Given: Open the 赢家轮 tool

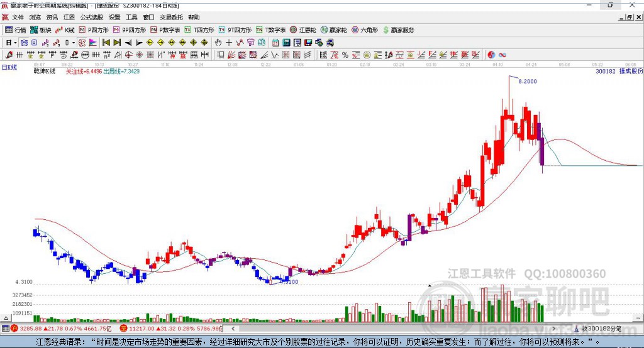Looking at the screenshot, I should pyautogui.click(x=334, y=30).
